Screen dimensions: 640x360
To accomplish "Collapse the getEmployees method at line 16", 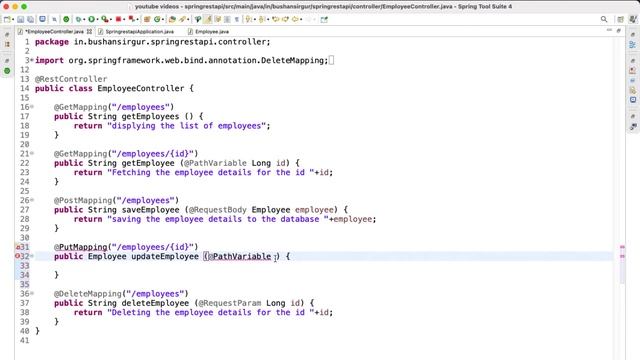I will 32,107.
